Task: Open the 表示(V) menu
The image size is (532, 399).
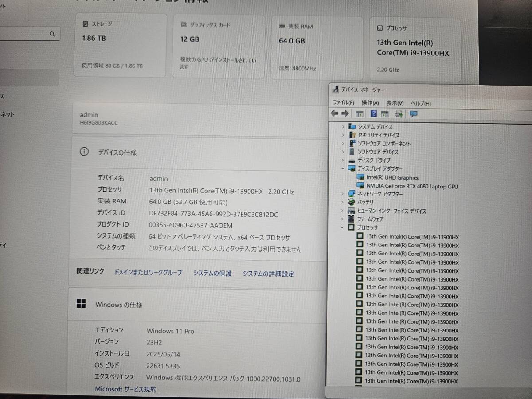Action: (x=395, y=103)
